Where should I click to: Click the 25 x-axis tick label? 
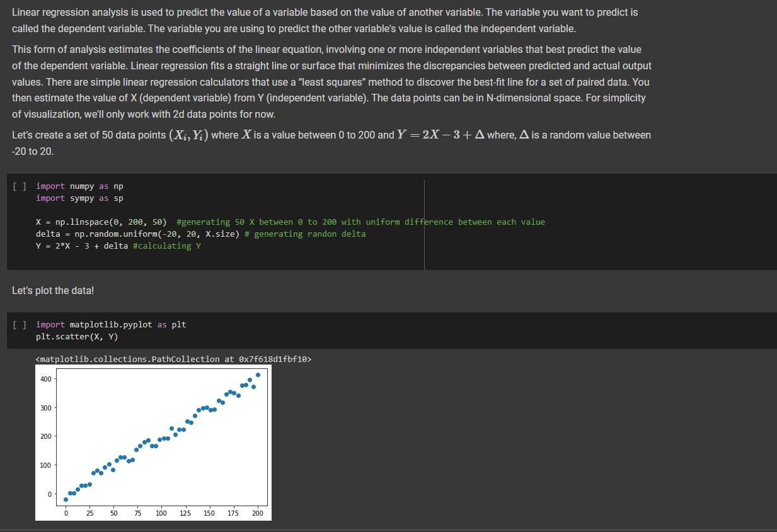tap(89, 514)
